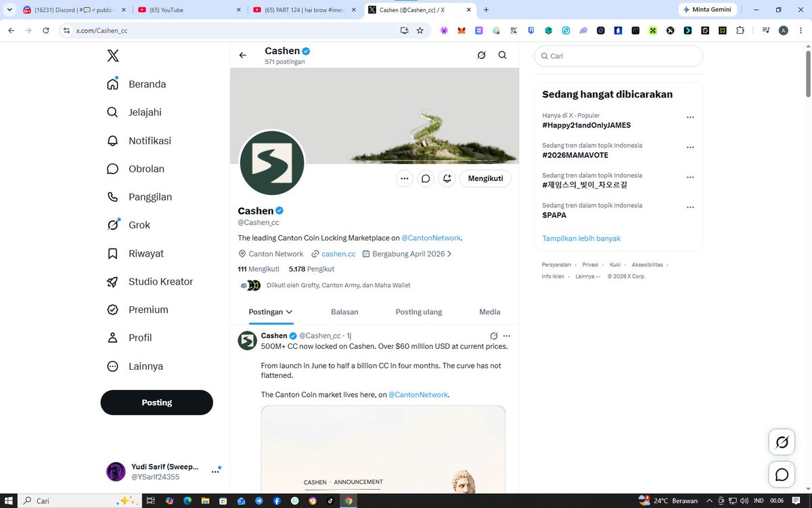Open the cashen.cc website link
Image resolution: width=812 pixels, height=508 pixels.
(x=338, y=254)
